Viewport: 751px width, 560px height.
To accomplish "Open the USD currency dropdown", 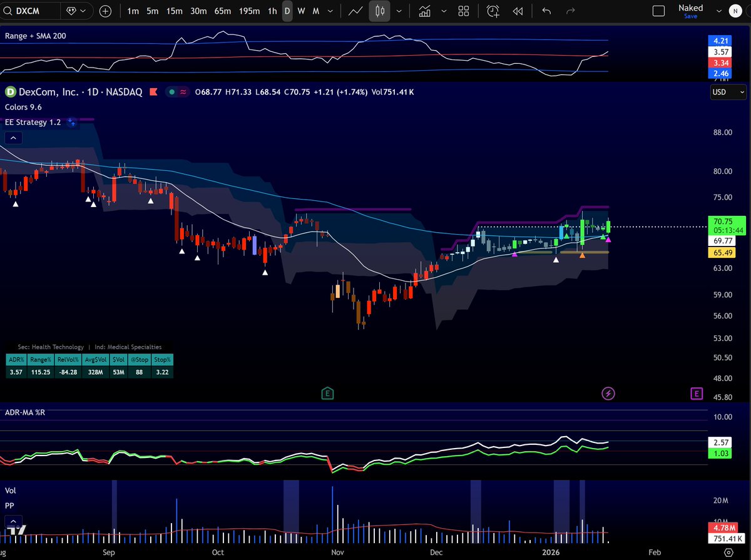I will tap(728, 92).
